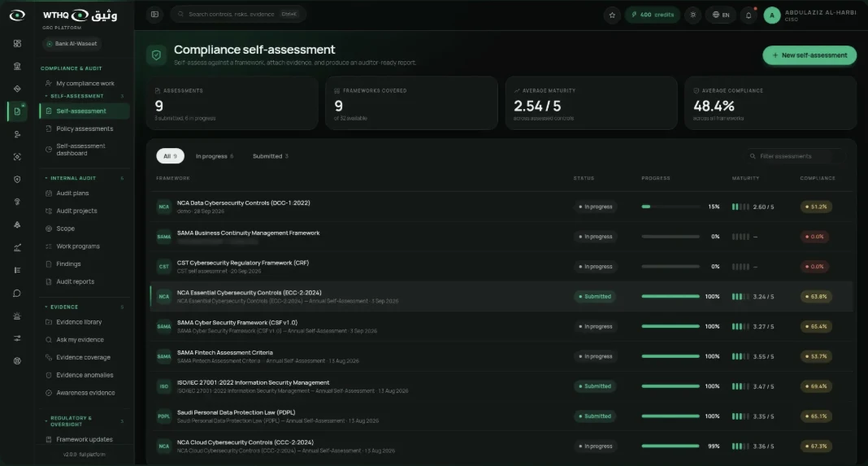Image resolution: width=868 pixels, height=466 pixels.
Task: Open the dashboard grid icon in the rail
Action: point(17,44)
